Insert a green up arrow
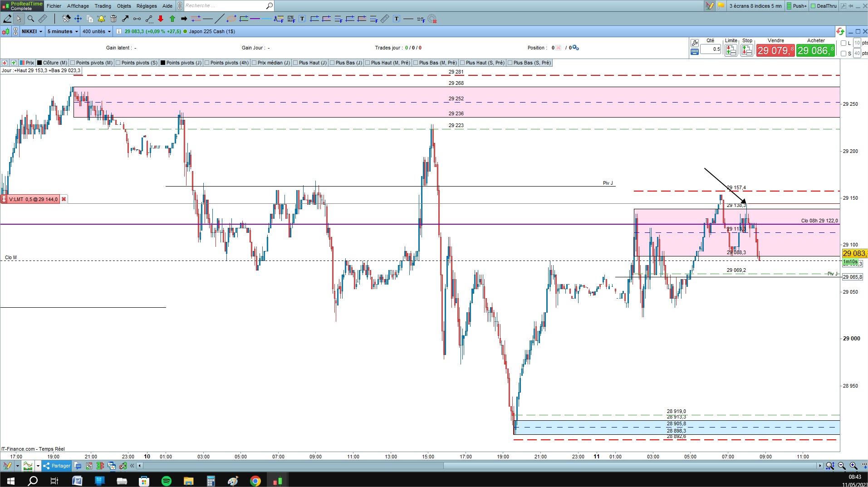Screen dimensions: 868x487 [172, 19]
